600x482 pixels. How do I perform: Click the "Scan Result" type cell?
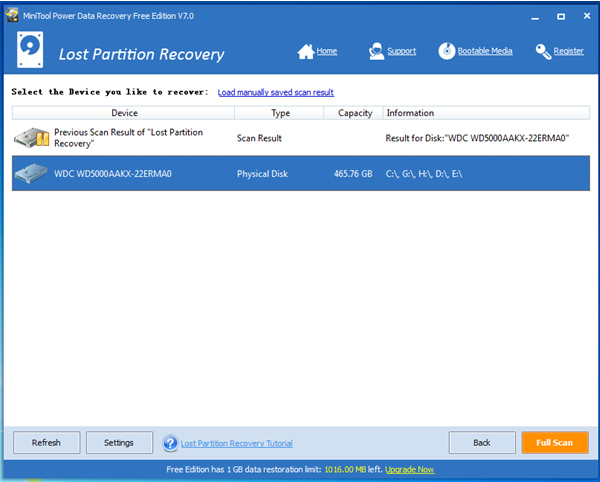tap(259, 138)
